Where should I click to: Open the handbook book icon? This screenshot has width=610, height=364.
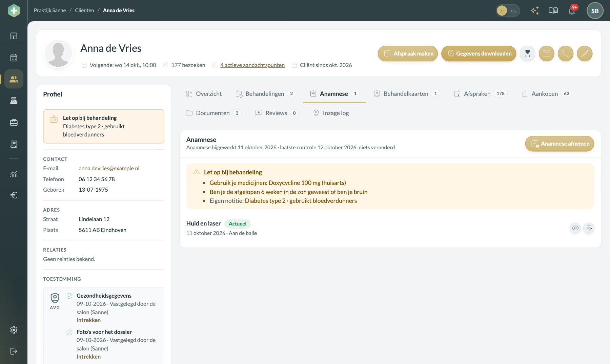[553, 10]
